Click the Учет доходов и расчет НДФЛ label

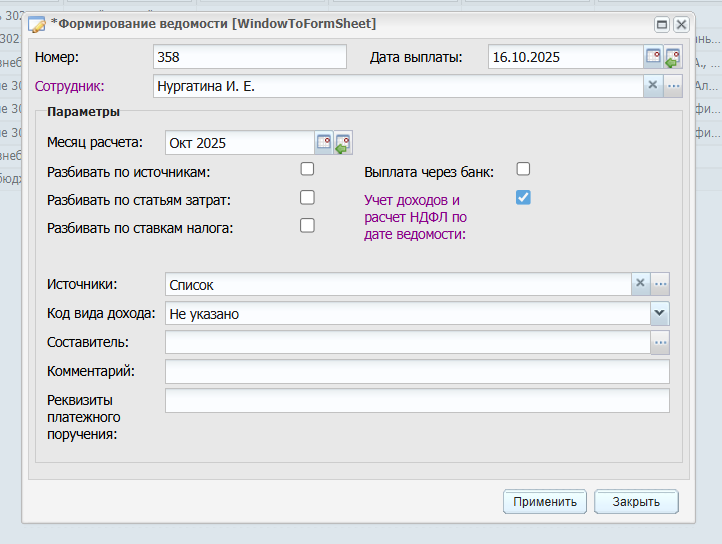415,217
